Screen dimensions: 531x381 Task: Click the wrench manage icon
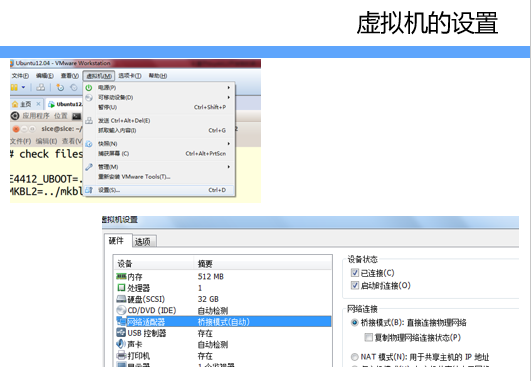[89, 167]
